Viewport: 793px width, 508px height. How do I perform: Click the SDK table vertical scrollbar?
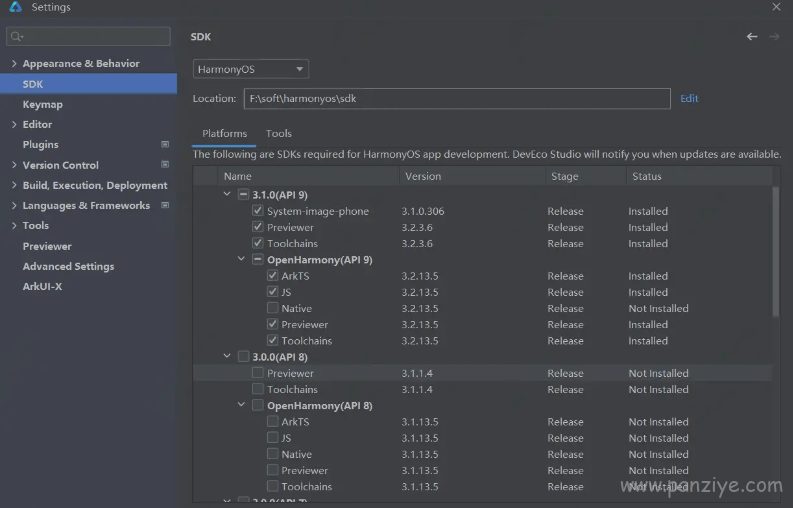[x=776, y=252]
